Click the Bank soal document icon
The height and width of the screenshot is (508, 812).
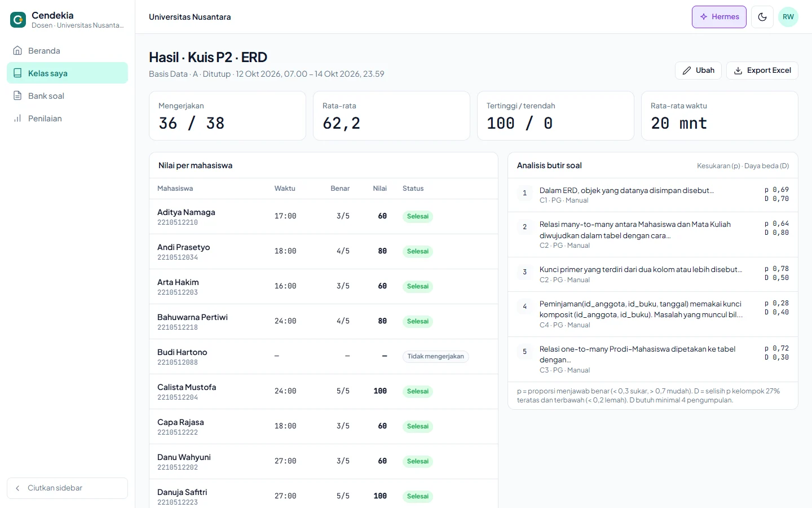point(17,96)
